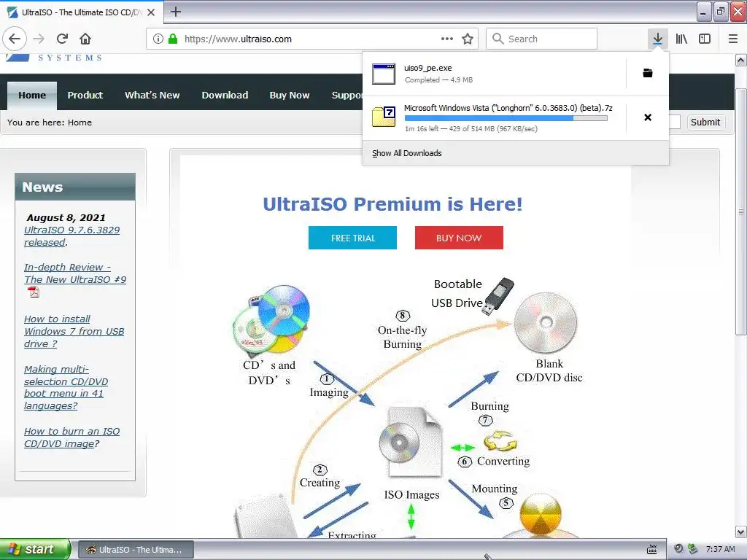The image size is (747, 560).
Task: Go to the Download nav item
Action: (225, 96)
